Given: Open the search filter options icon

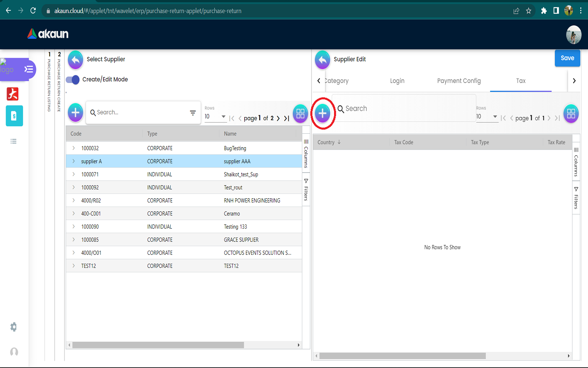Looking at the screenshot, I should click(193, 113).
